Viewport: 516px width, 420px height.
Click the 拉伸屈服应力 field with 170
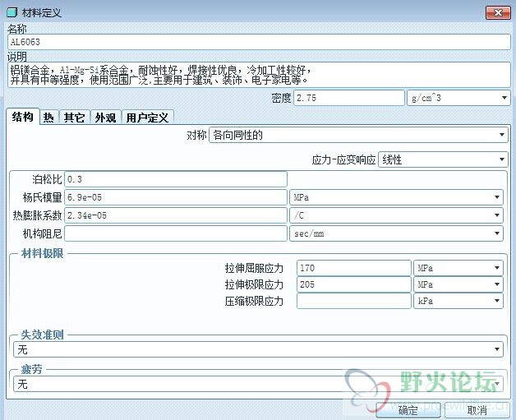[354, 268]
